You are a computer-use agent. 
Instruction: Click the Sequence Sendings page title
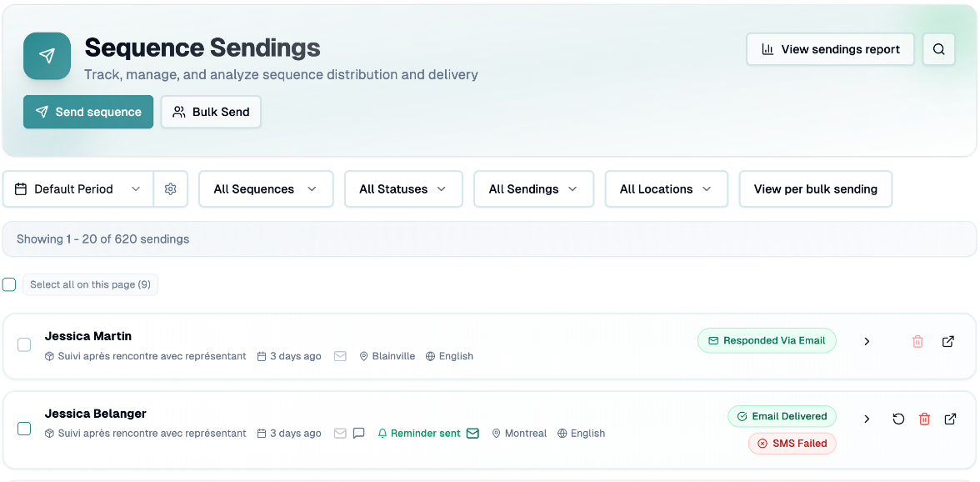202,48
